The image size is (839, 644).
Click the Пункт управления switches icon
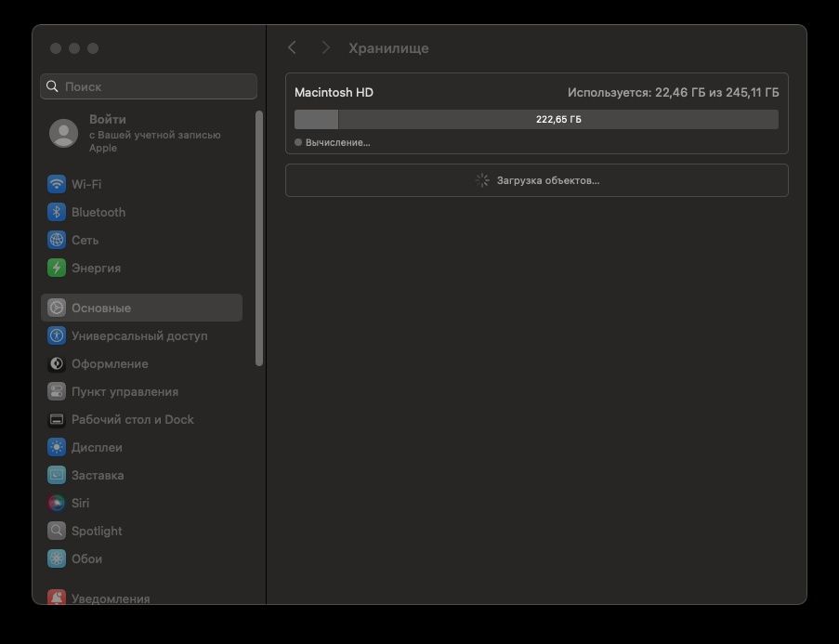click(x=56, y=391)
